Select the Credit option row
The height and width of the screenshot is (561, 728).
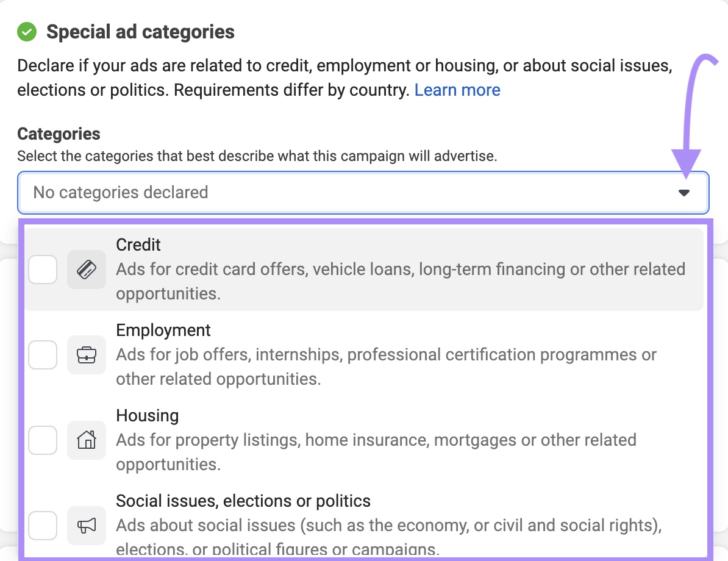(366, 269)
